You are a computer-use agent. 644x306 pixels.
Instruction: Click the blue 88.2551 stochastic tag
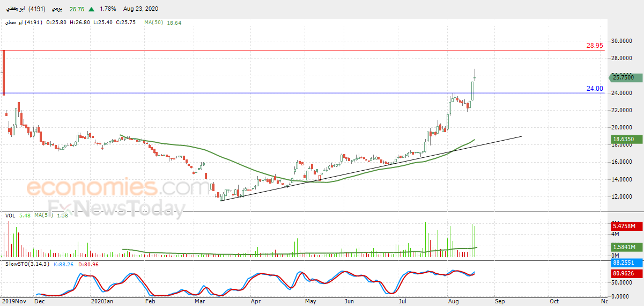click(626, 264)
